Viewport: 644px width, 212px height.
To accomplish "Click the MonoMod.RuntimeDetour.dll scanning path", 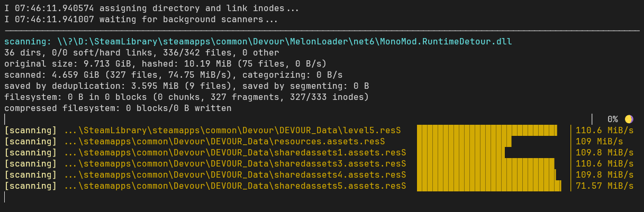I will pos(285,41).
